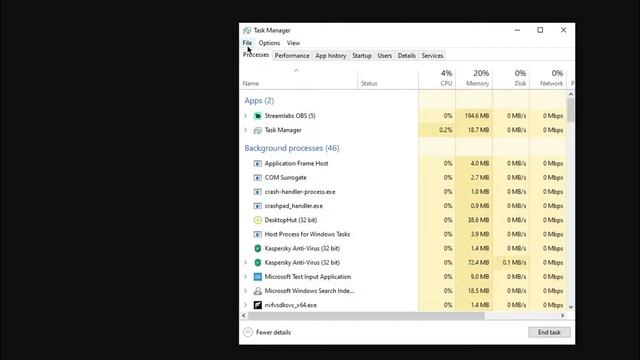Click the Kaspersky Anti-Virus 72.4 MB row icon
The image size is (640, 360).
pyautogui.click(x=258, y=262)
